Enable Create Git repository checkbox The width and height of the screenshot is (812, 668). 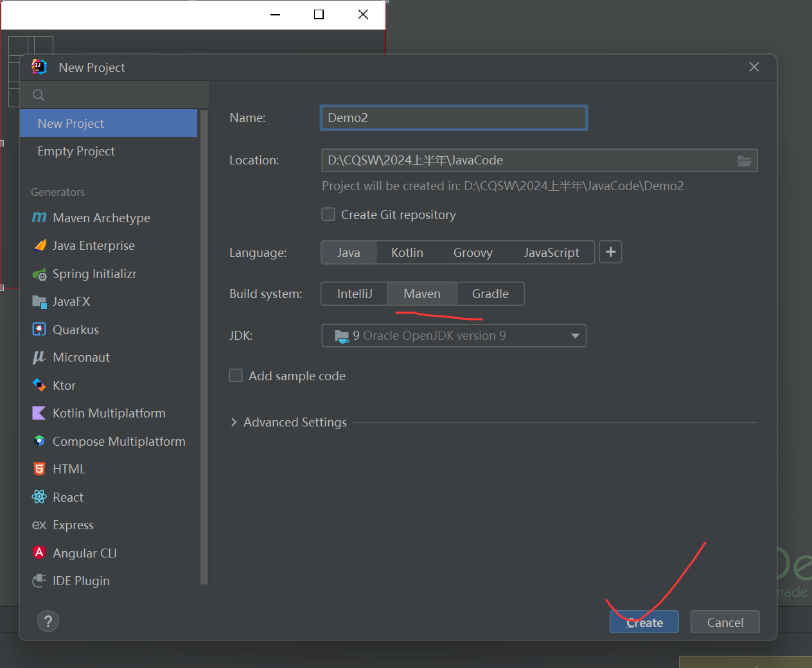click(328, 215)
